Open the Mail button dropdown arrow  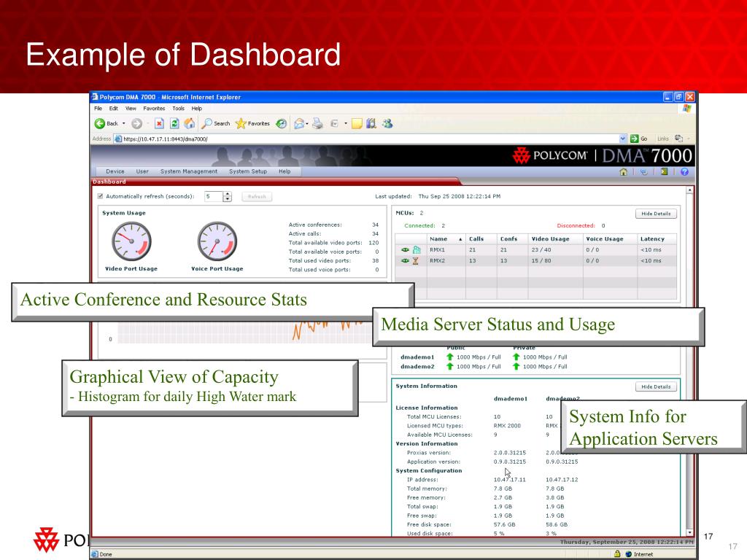coord(307,124)
